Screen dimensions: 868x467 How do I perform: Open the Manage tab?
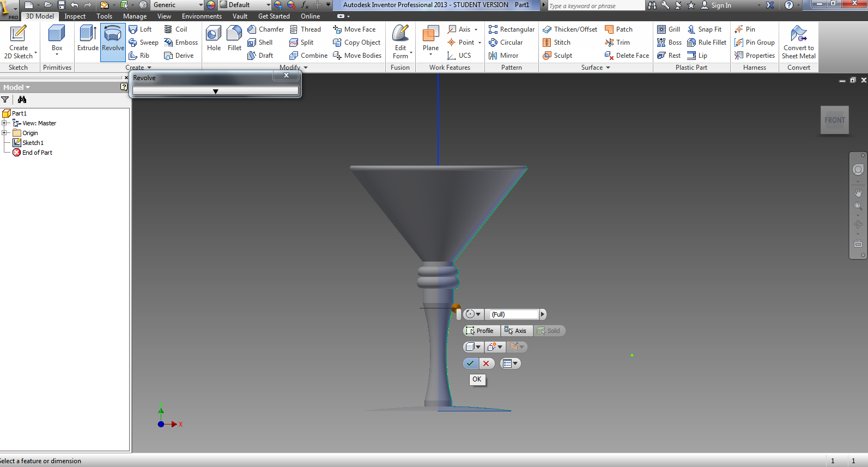135,16
